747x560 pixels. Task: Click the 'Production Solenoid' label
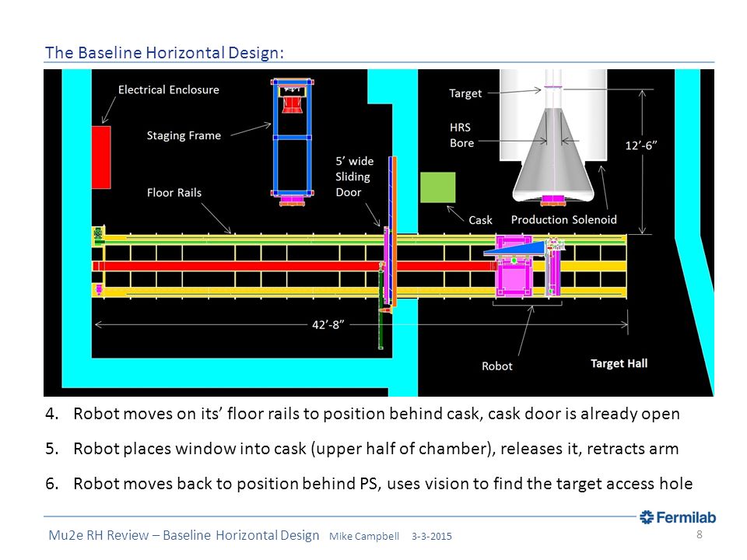click(x=563, y=219)
